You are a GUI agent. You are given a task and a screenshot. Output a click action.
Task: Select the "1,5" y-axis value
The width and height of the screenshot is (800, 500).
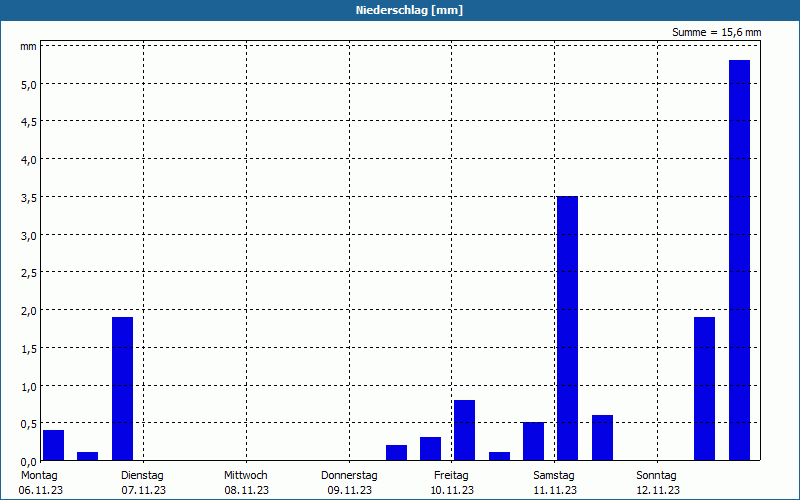click(29, 348)
